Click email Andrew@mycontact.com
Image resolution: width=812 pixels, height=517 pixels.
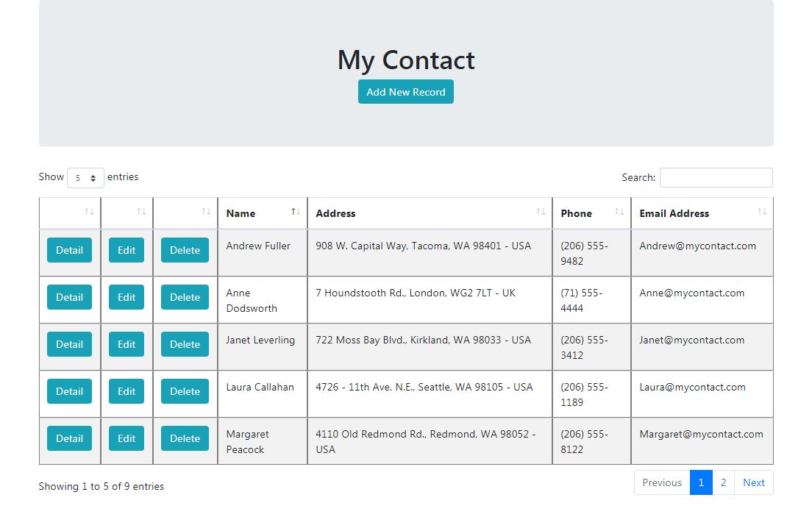697,246
